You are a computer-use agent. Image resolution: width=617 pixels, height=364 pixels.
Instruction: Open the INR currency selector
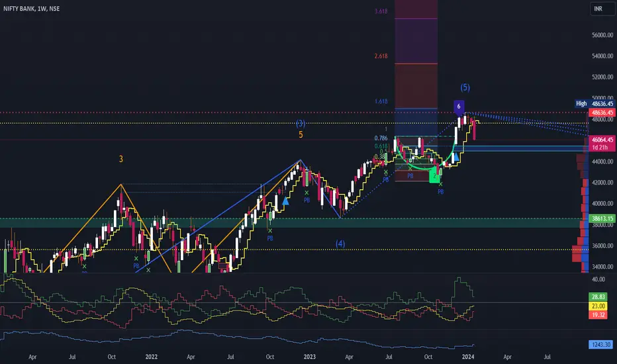602,9
